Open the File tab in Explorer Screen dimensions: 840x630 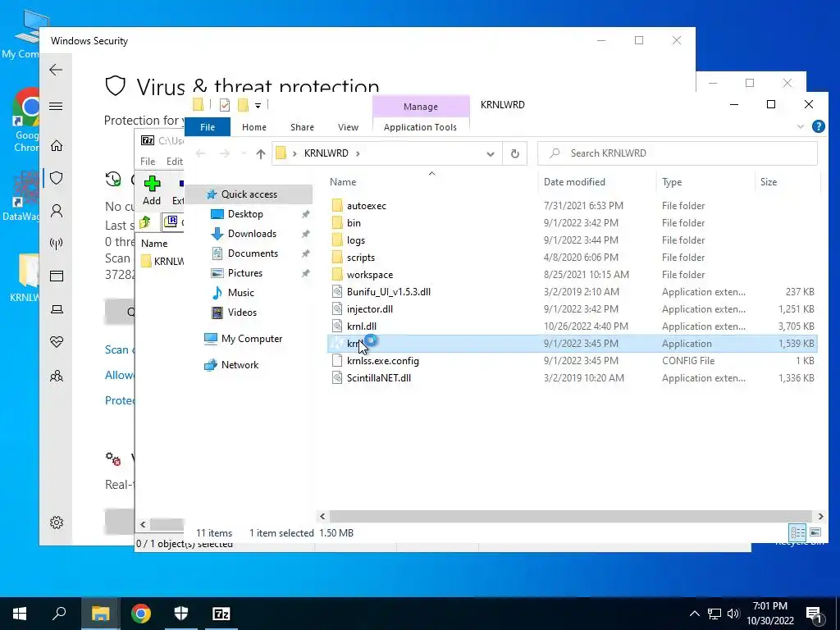[208, 127]
